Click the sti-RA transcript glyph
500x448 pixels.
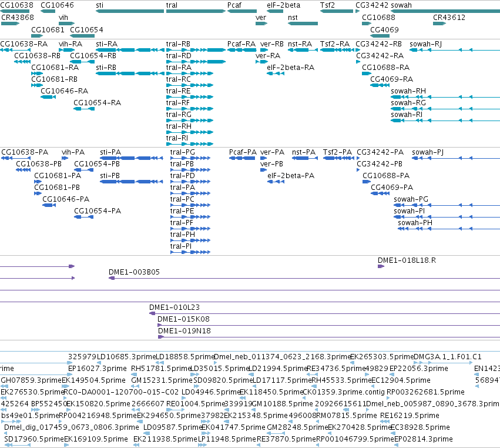click(x=130, y=50)
